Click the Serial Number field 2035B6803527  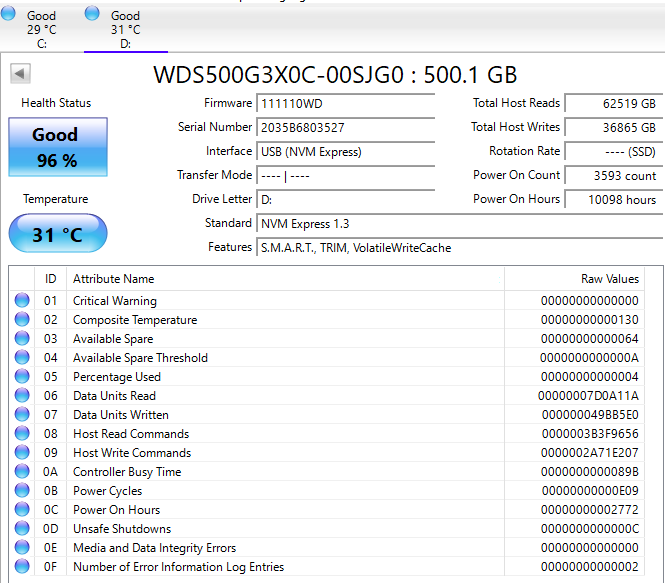pyautogui.click(x=346, y=127)
